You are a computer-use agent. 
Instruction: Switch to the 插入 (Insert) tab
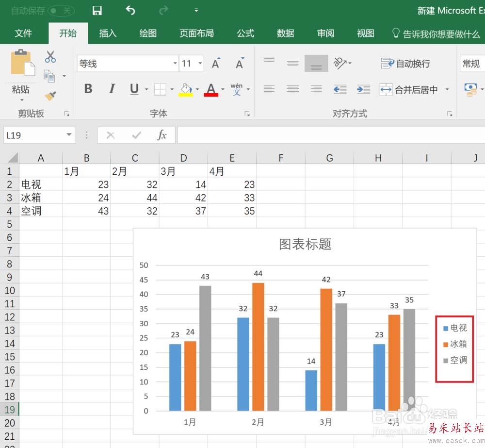[108, 33]
